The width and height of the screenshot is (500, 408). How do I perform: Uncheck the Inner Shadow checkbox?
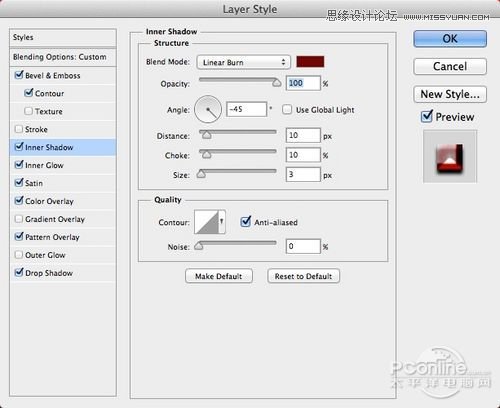(19, 147)
